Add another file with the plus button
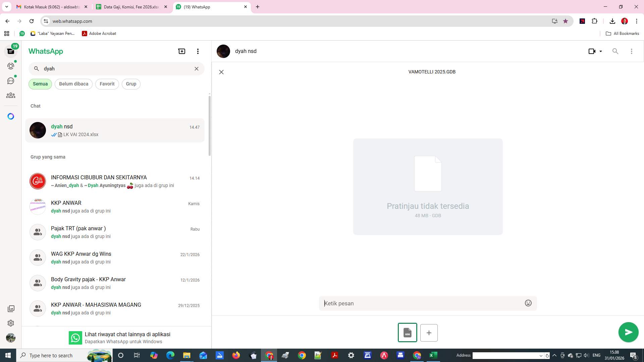 tap(429, 333)
